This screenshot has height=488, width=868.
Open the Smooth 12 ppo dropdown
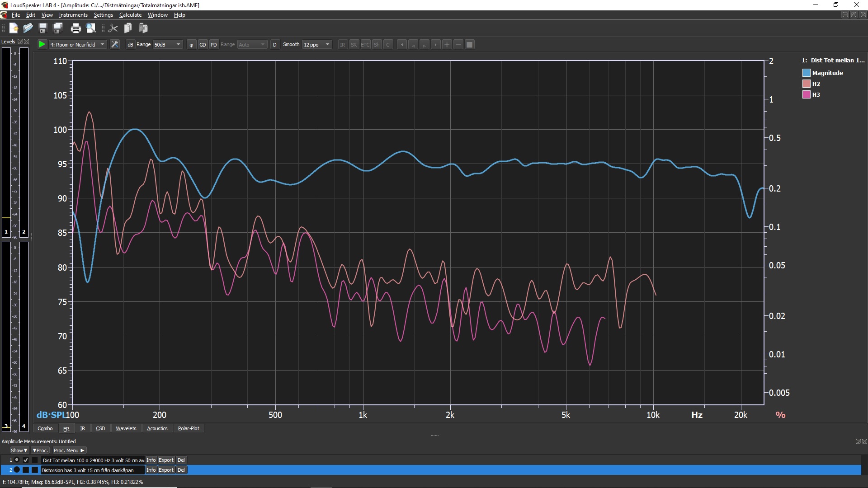click(317, 44)
